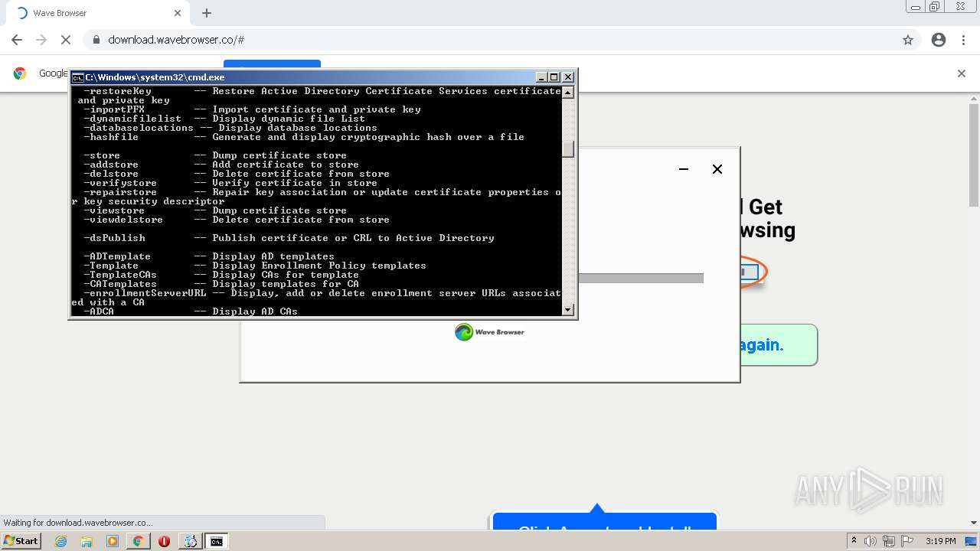Click the Chrome logo in the infobar

pos(20,73)
